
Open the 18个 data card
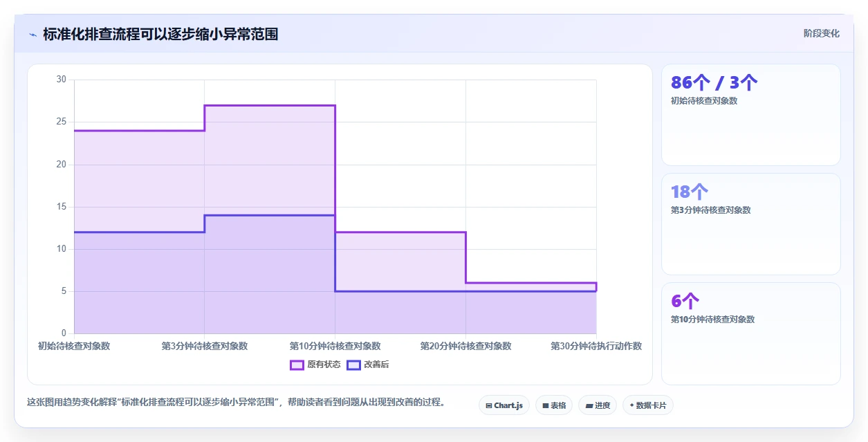[x=751, y=224]
